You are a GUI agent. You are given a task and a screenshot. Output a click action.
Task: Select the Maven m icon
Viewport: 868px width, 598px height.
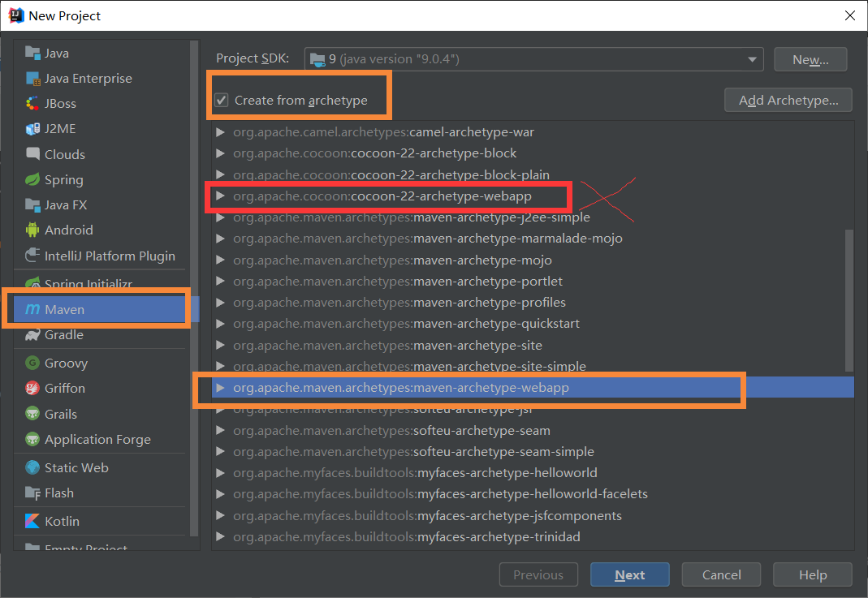pos(32,309)
